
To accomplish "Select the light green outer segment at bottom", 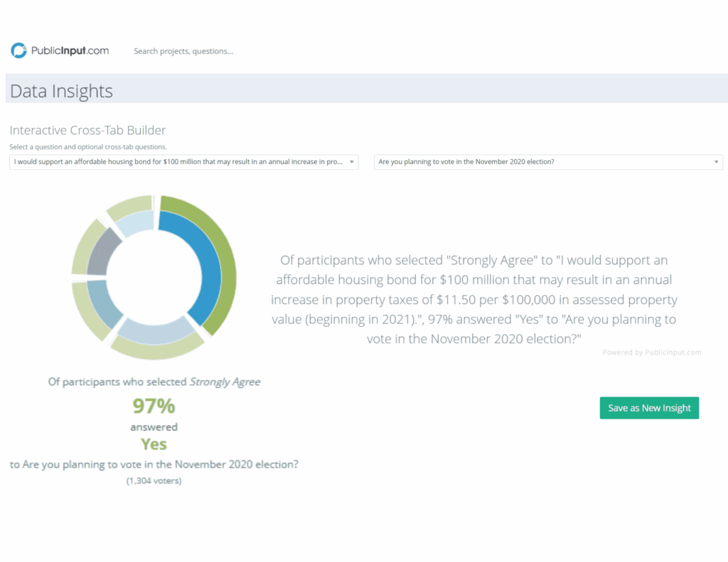I will coord(158,347).
